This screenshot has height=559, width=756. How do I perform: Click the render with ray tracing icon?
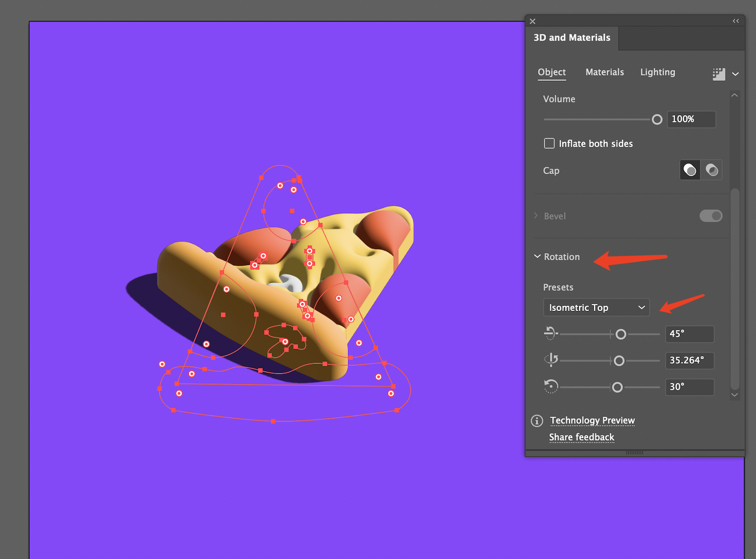click(x=719, y=74)
